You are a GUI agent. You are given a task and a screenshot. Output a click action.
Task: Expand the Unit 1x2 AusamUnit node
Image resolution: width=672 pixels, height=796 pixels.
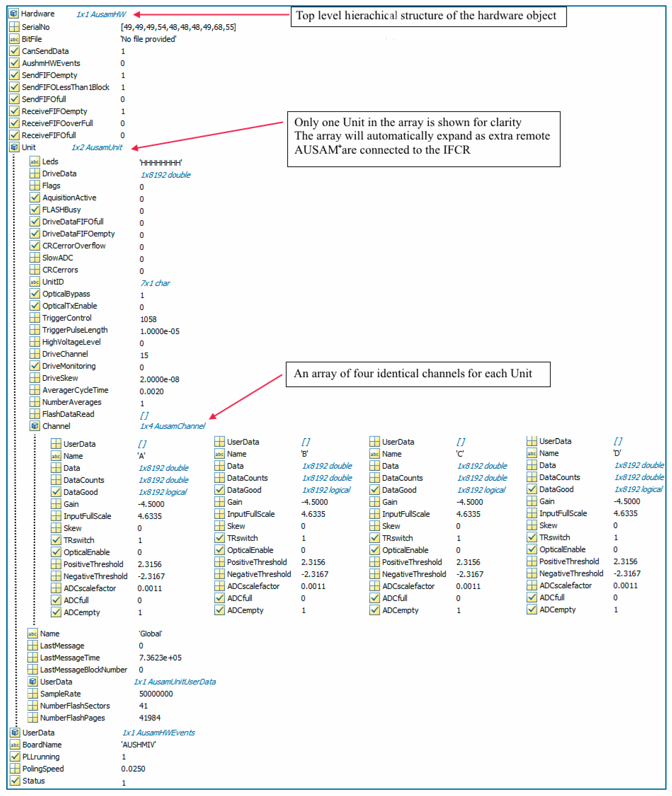pos(97,147)
